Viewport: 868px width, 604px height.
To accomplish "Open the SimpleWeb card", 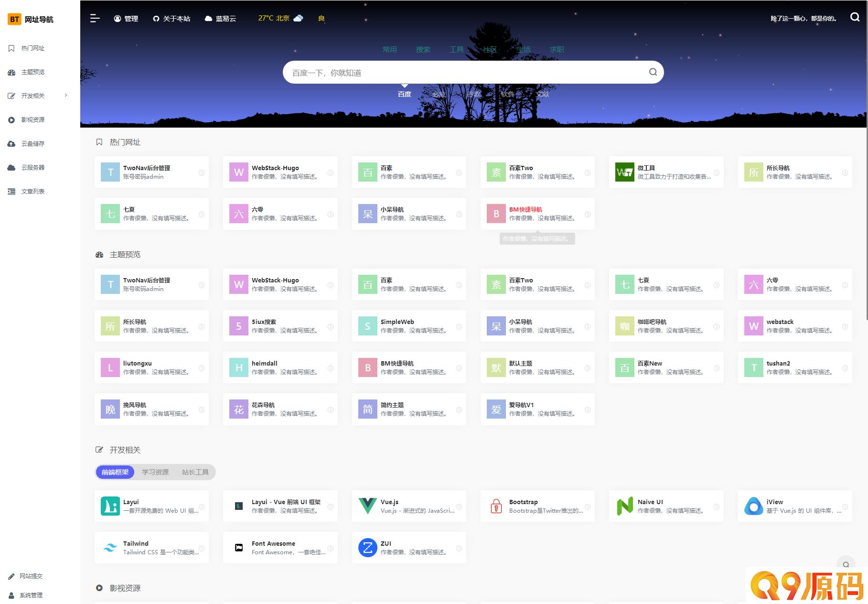I will click(409, 326).
